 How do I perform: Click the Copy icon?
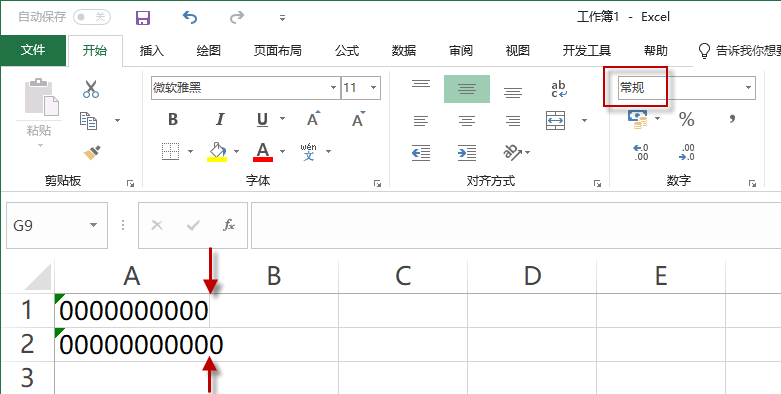[x=89, y=120]
